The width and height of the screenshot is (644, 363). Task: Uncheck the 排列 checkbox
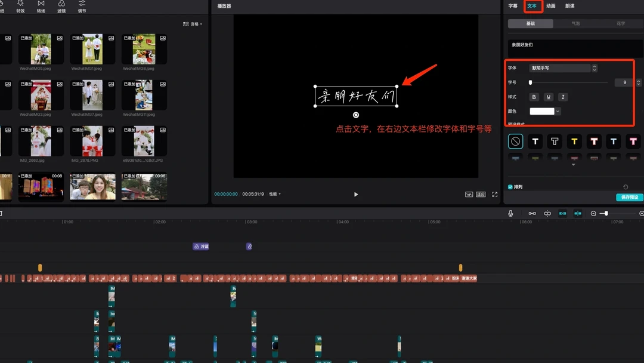510,187
